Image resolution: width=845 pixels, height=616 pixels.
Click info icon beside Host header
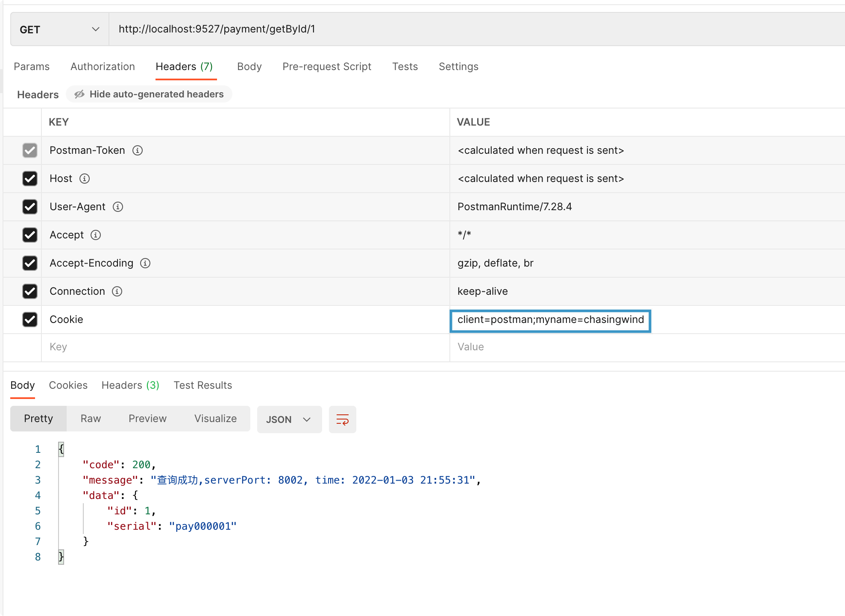tap(85, 179)
